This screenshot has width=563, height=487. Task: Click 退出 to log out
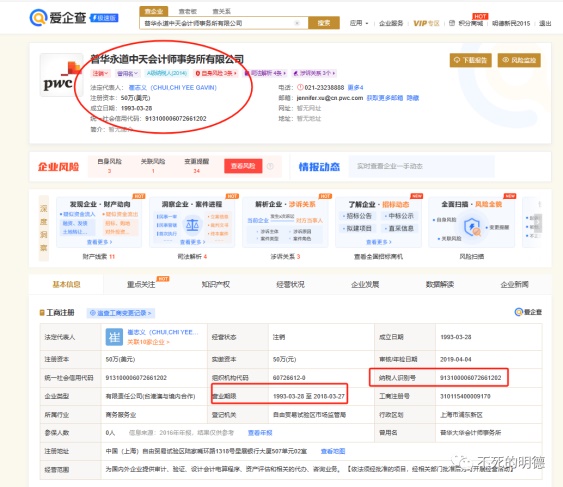pyautogui.click(x=545, y=23)
